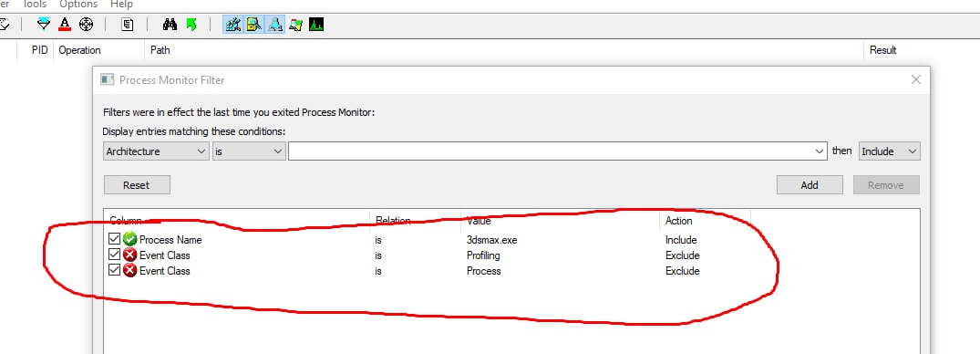Toggle Show Network Activity toolbar icon
This screenshot has width=980, height=354.
tap(275, 25)
